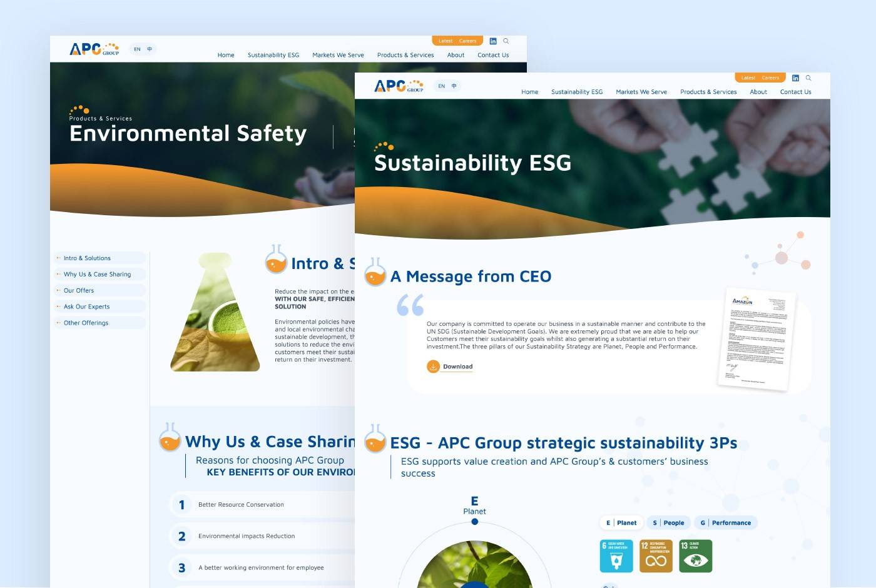Click the SDG 13 Climate Action icon
The image size is (876, 588).
pyautogui.click(x=695, y=556)
